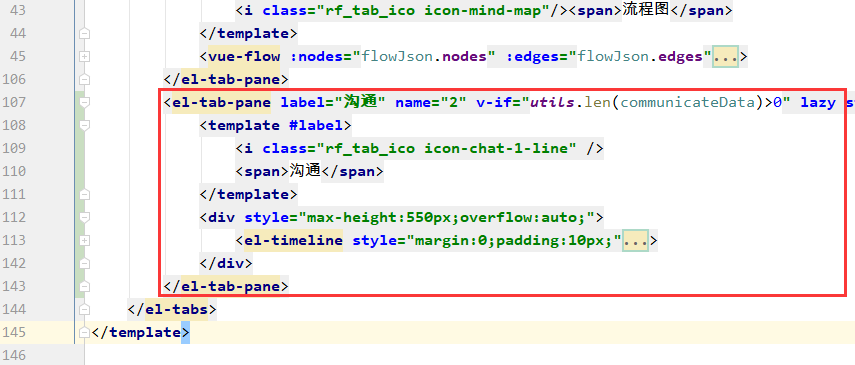
Task: Collapse template #label fold at line 108
Action: point(84,125)
